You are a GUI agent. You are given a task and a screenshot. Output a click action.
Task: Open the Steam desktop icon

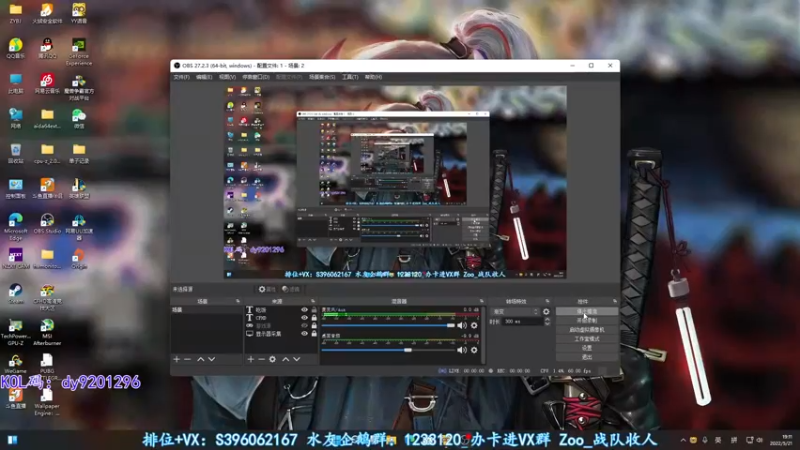(15, 293)
